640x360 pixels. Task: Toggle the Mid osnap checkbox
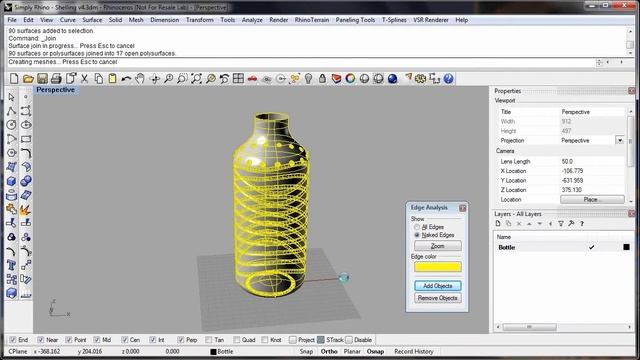[x=97, y=340]
